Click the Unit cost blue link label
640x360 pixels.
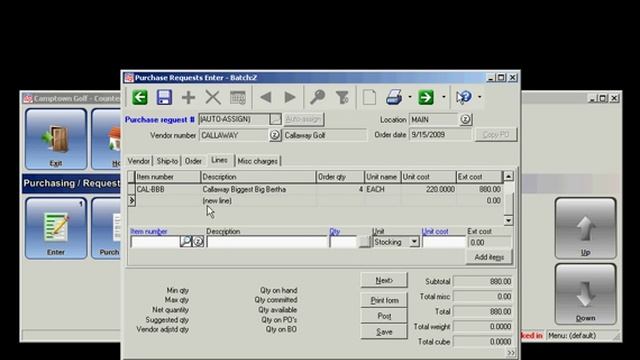tap(435, 231)
